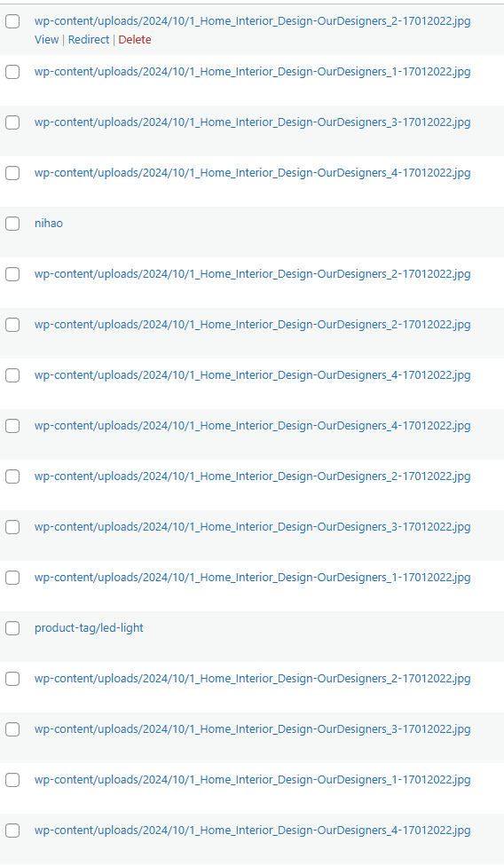Open the OurDesigners_2 link just below product-tag/led-light
The height and width of the screenshot is (866, 504).
point(252,679)
